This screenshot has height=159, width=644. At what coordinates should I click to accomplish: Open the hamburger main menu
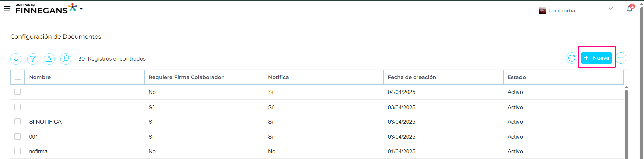[7, 8]
